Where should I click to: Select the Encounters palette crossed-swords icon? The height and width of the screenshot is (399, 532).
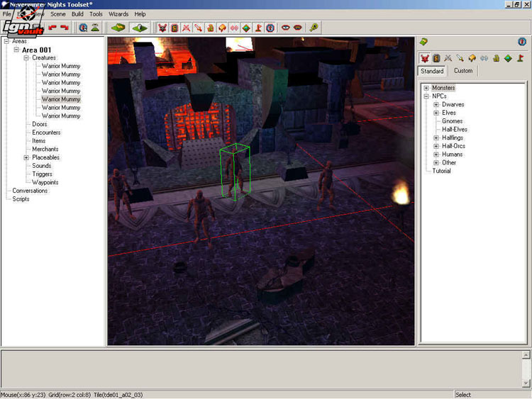pos(448,58)
